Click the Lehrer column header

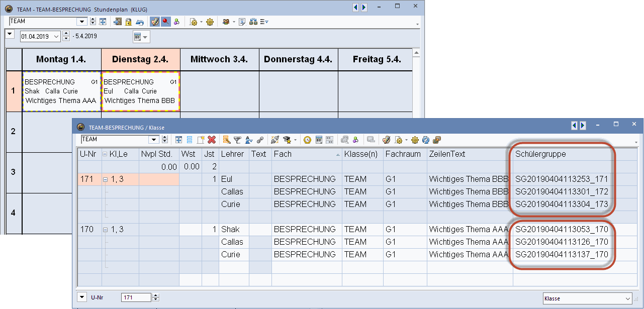(234, 154)
